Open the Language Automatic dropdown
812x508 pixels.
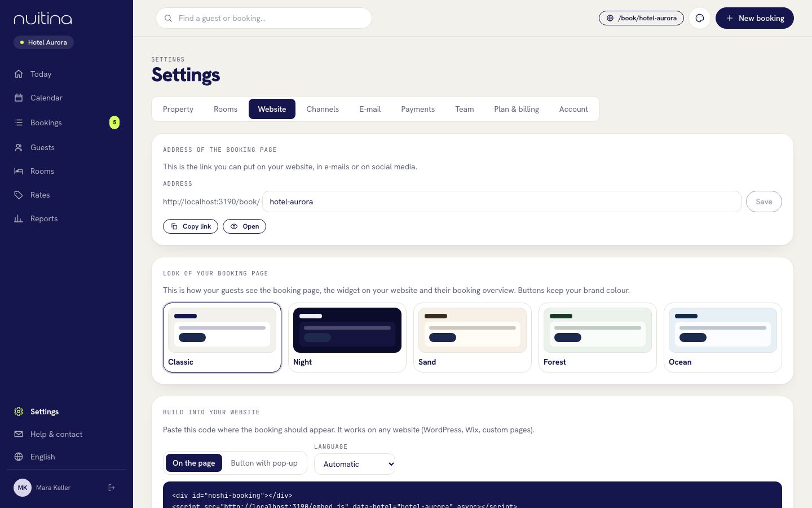click(355, 464)
